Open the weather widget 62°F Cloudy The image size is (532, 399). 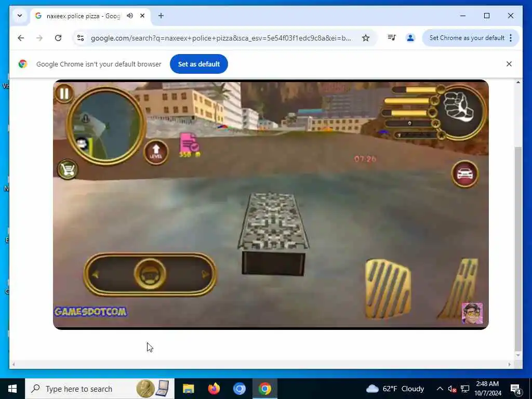point(395,389)
